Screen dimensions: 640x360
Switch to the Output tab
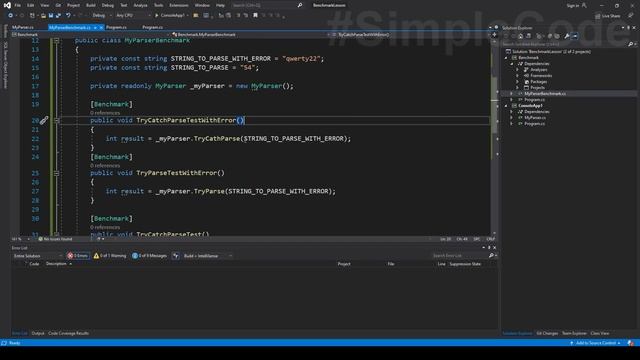[38, 333]
